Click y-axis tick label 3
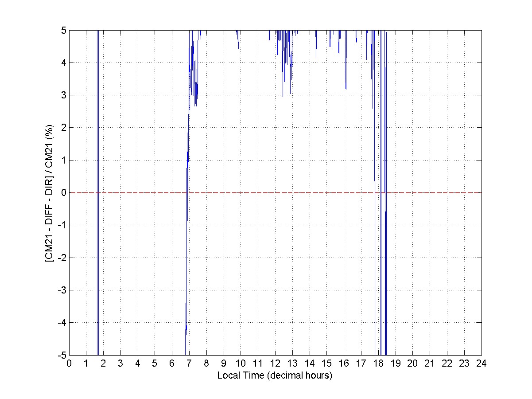This screenshot has height=399, width=532. point(64,95)
